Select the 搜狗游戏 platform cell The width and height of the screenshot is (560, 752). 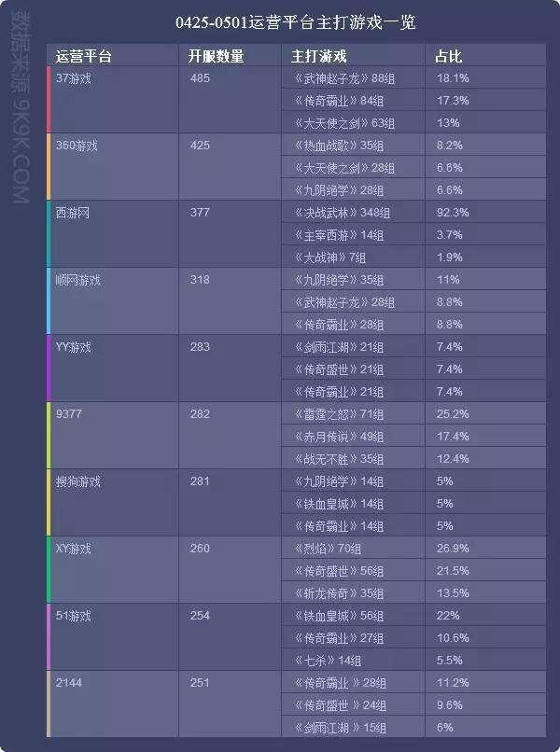click(78, 481)
